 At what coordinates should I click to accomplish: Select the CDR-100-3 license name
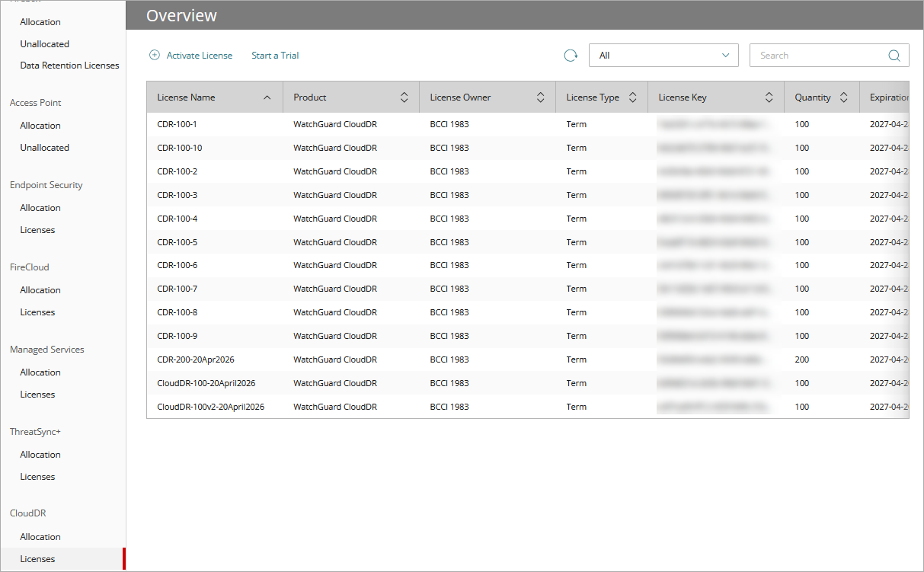pyautogui.click(x=177, y=195)
